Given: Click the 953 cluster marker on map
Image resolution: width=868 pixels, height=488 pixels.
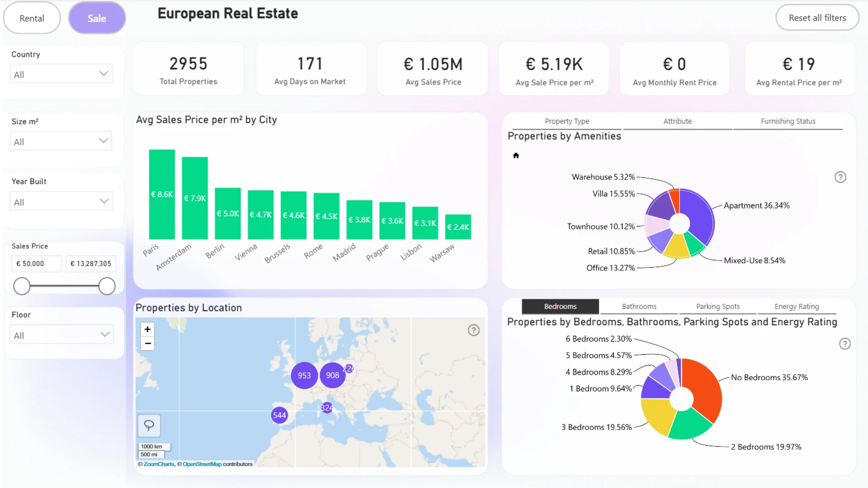Looking at the screenshot, I should 304,375.
